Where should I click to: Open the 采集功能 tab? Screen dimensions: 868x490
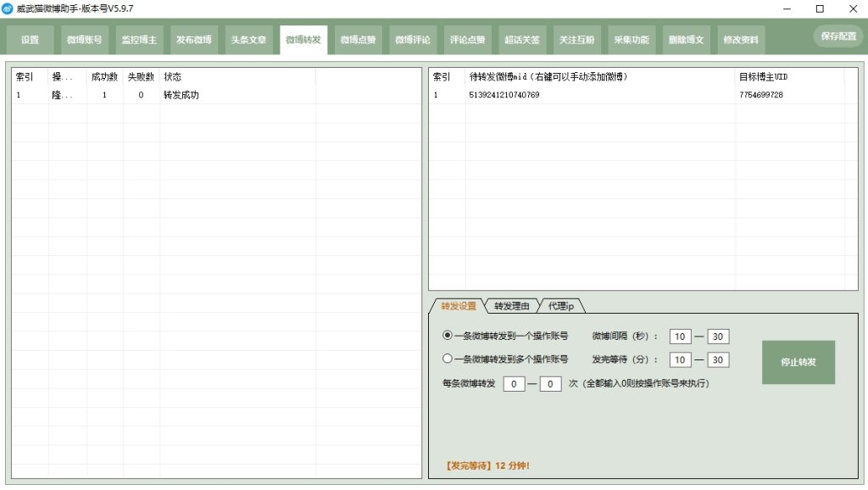click(x=632, y=40)
